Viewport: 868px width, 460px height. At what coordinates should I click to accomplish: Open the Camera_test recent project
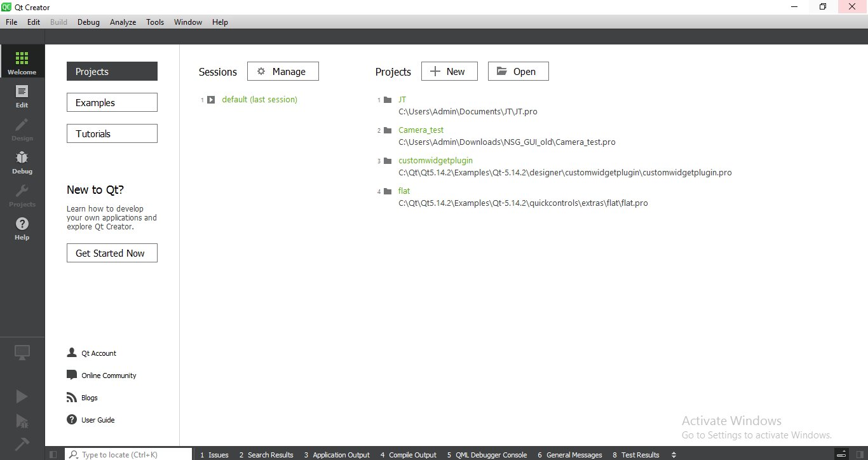[x=421, y=130]
